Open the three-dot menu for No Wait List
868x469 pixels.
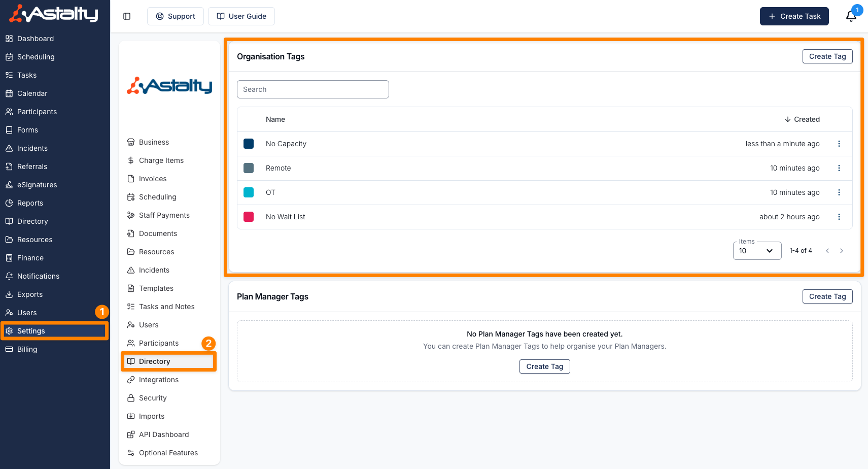tap(839, 217)
